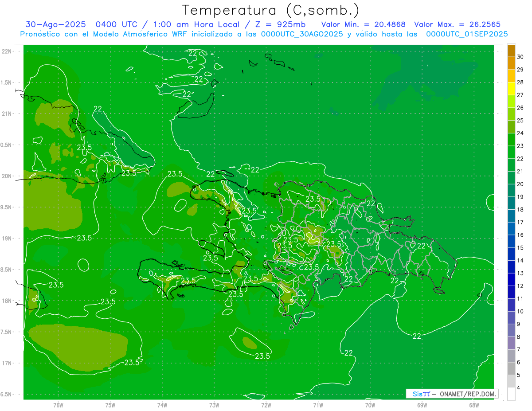Select the valid-until time '0000UTC_01SEP2025'
The width and height of the screenshot is (532, 411).
tap(467, 34)
